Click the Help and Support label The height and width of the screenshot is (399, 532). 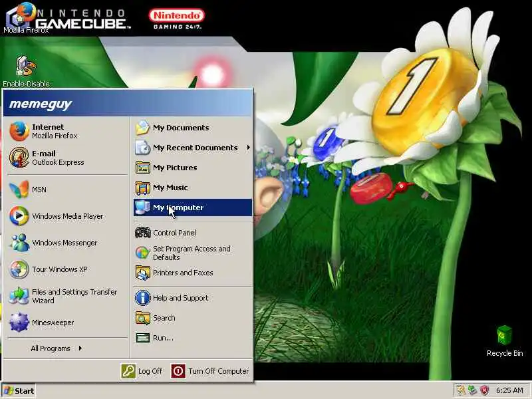(x=180, y=298)
